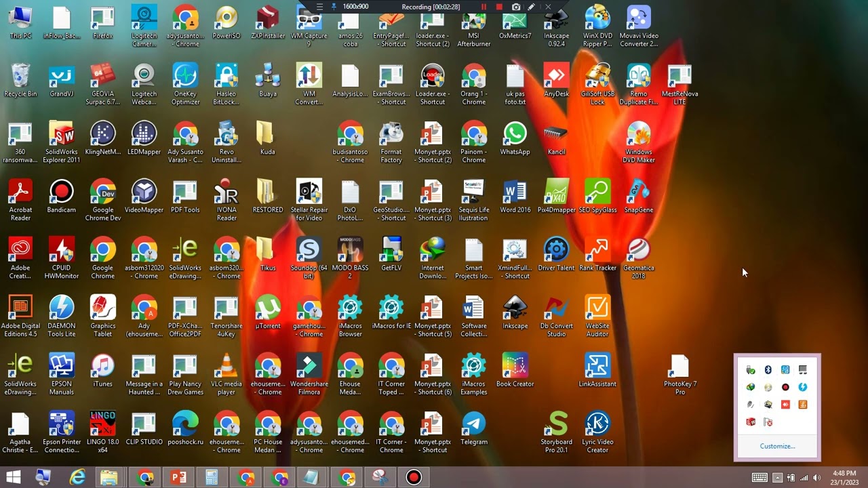Open the Snipping Tool taskbar button

380,477
